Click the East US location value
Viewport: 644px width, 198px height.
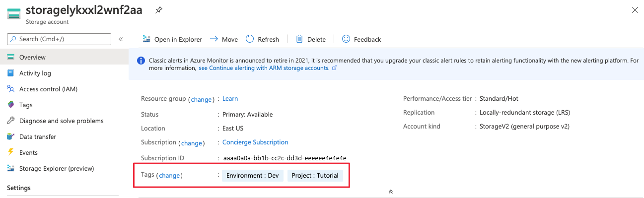(x=233, y=129)
